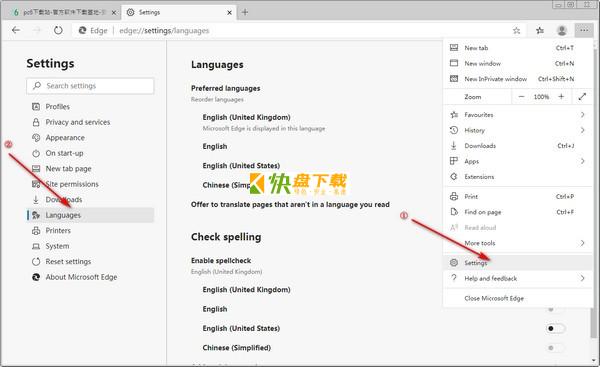Choose New window from the menu
This screenshot has width=600, height=367.
517,63
